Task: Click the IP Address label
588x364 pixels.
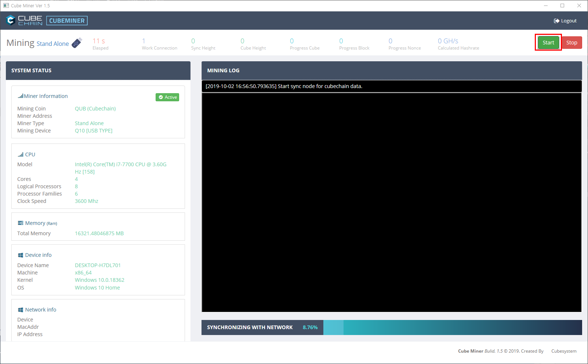Action: pos(30,334)
